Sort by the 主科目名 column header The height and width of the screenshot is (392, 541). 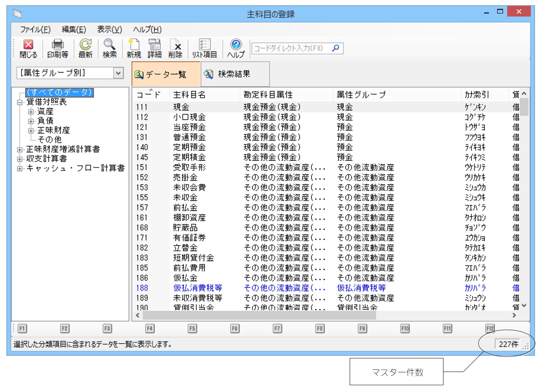coord(189,95)
